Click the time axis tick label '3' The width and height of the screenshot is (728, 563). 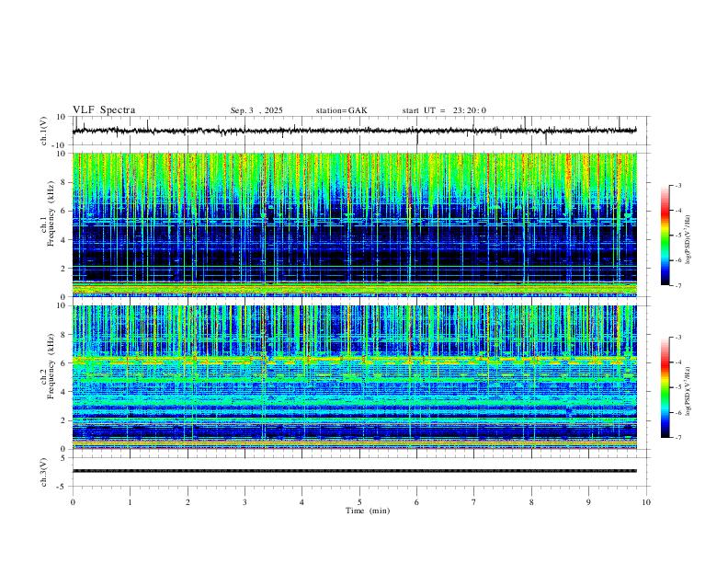click(245, 502)
